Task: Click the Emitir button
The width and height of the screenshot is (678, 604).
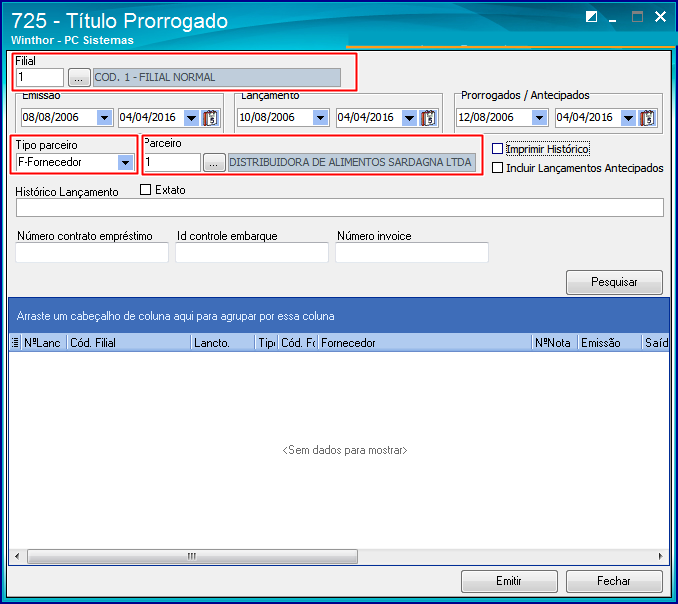Action: coord(509,581)
